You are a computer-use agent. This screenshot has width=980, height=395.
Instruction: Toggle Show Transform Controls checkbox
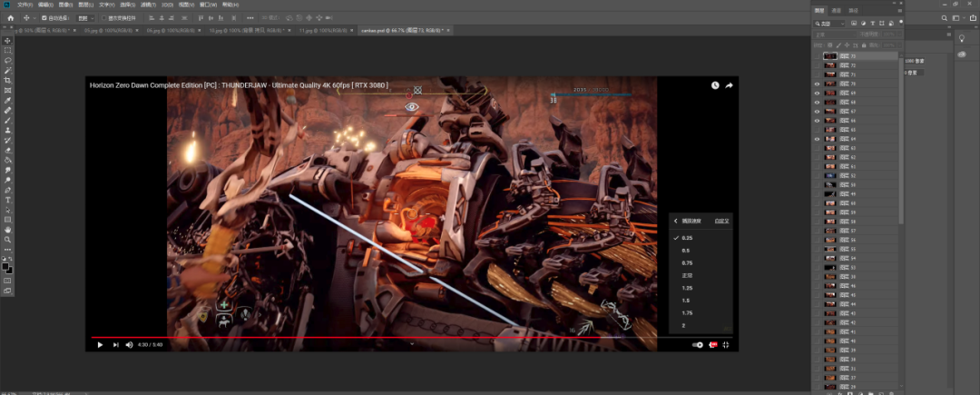(x=103, y=18)
